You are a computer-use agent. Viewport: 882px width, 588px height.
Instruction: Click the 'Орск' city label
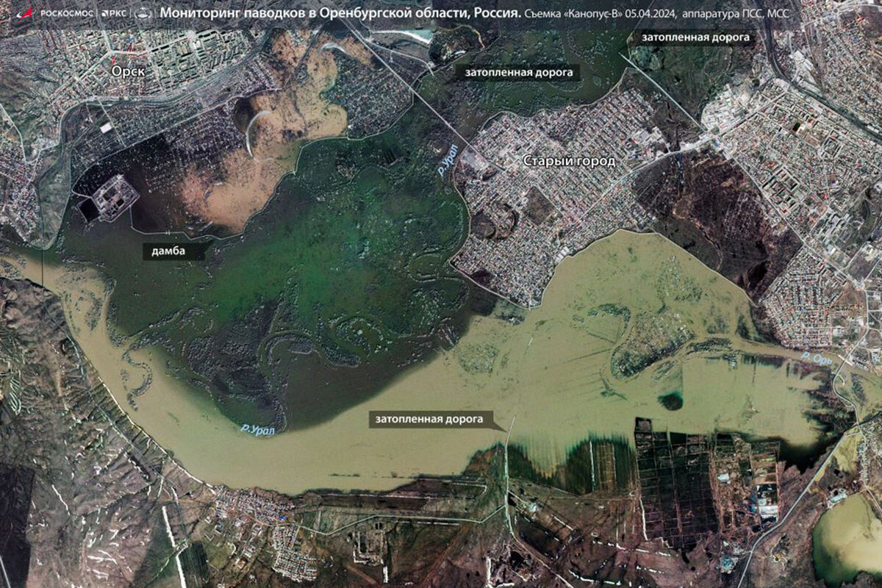point(129,71)
